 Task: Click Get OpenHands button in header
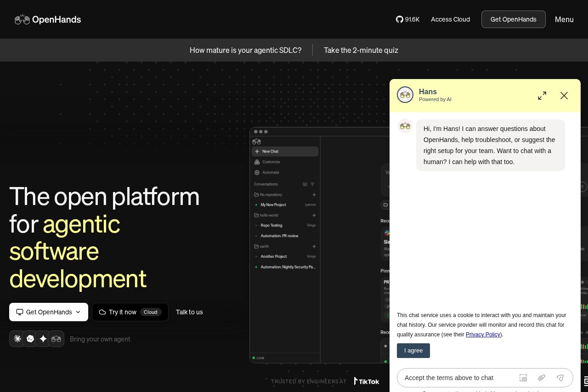(514, 19)
